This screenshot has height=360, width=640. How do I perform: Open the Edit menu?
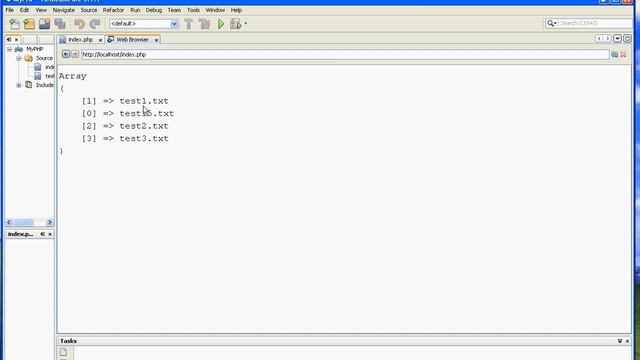click(x=24, y=10)
